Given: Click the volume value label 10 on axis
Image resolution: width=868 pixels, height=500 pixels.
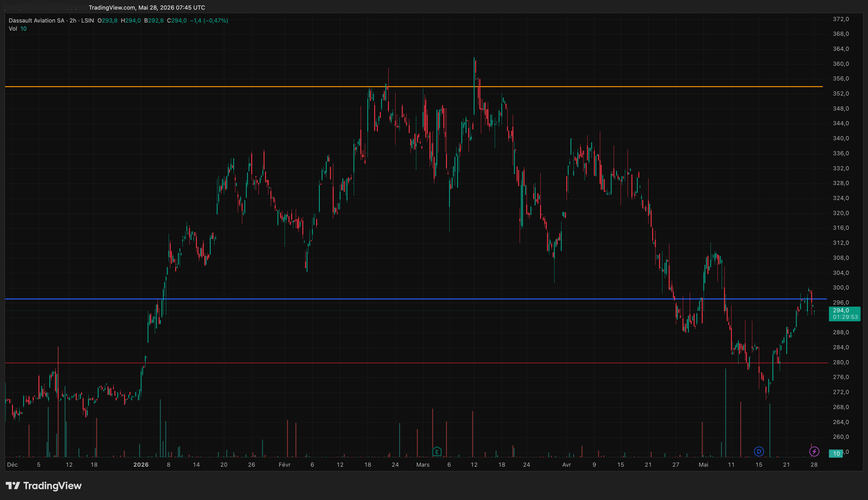Looking at the screenshot, I should pyautogui.click(x=836, y=454).
